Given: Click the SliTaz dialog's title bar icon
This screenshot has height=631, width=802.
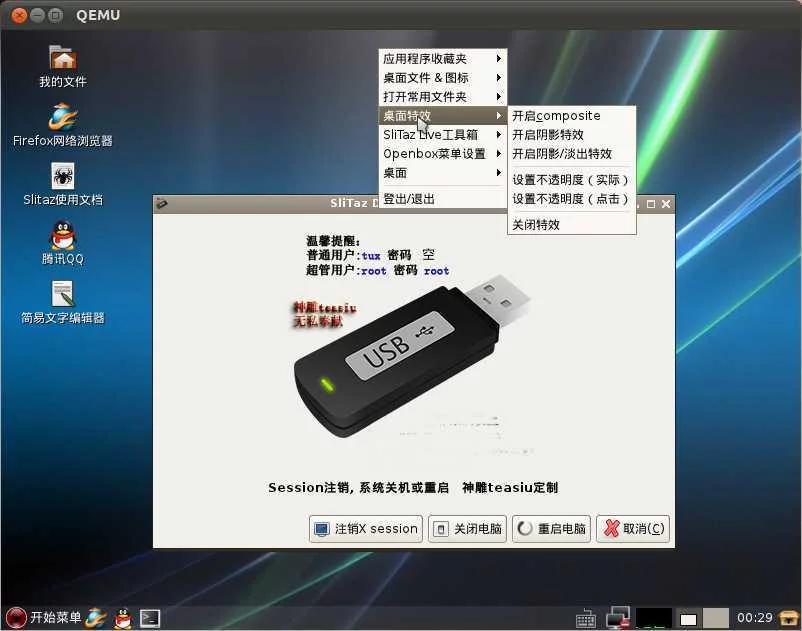Looking at the screenshot, I should [x=162, y=204].
